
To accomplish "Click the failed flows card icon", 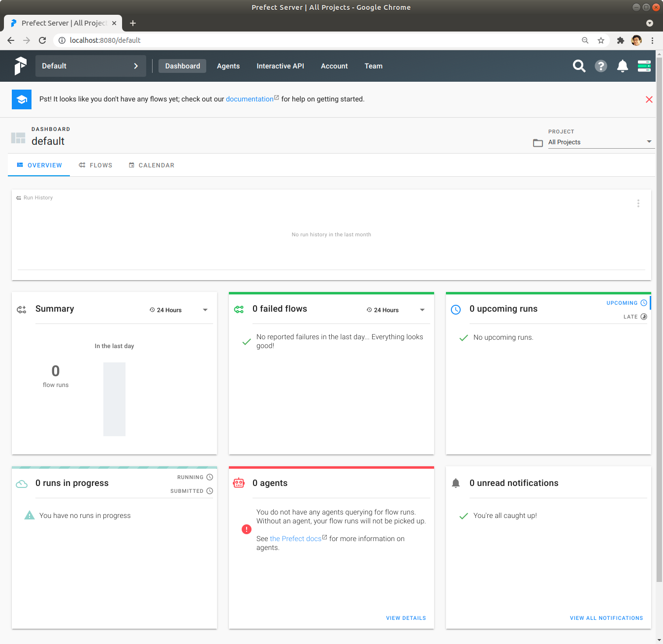I will (x=239, y=310).
